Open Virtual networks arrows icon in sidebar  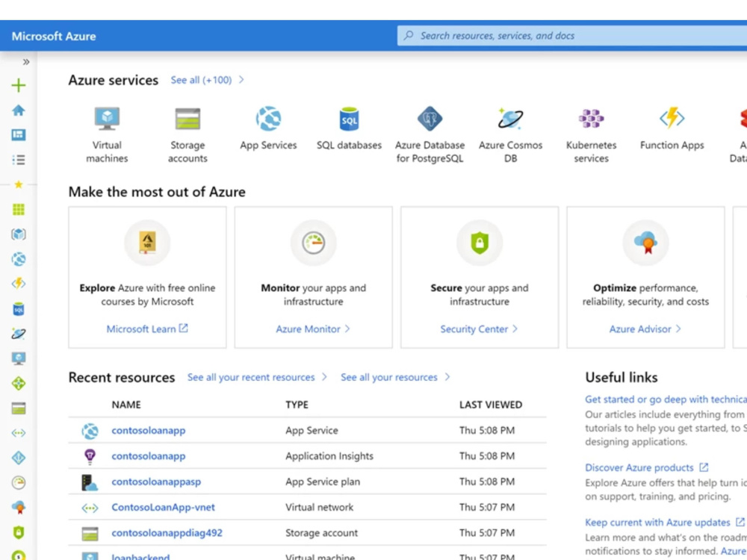pyautogui.click(x=19, y=433)
